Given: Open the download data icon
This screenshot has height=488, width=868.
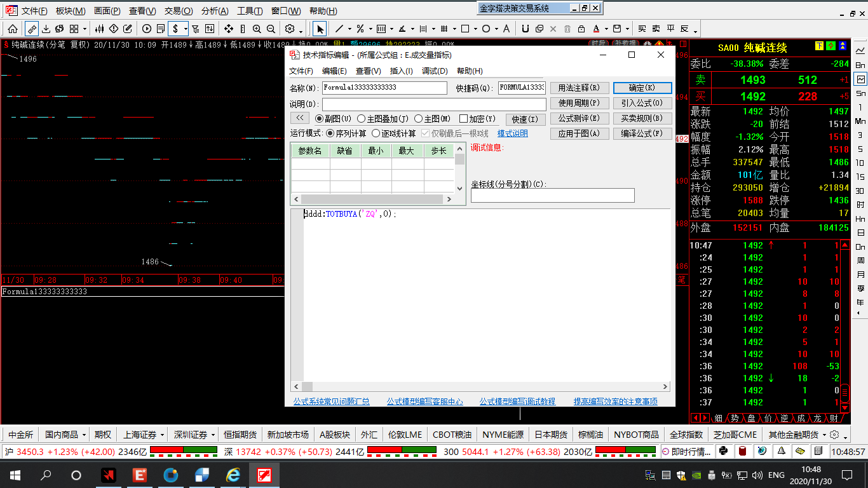Looking at the screenshot, I should (x=46, y=29).
